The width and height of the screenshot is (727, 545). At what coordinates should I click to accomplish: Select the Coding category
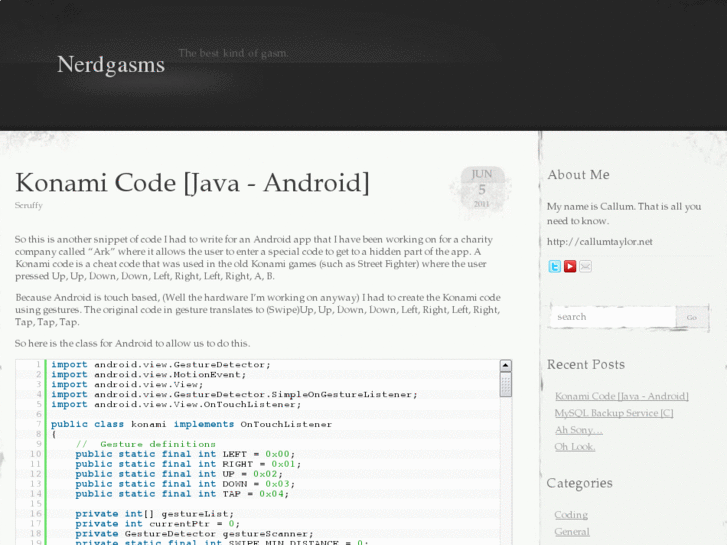[571, 515]
